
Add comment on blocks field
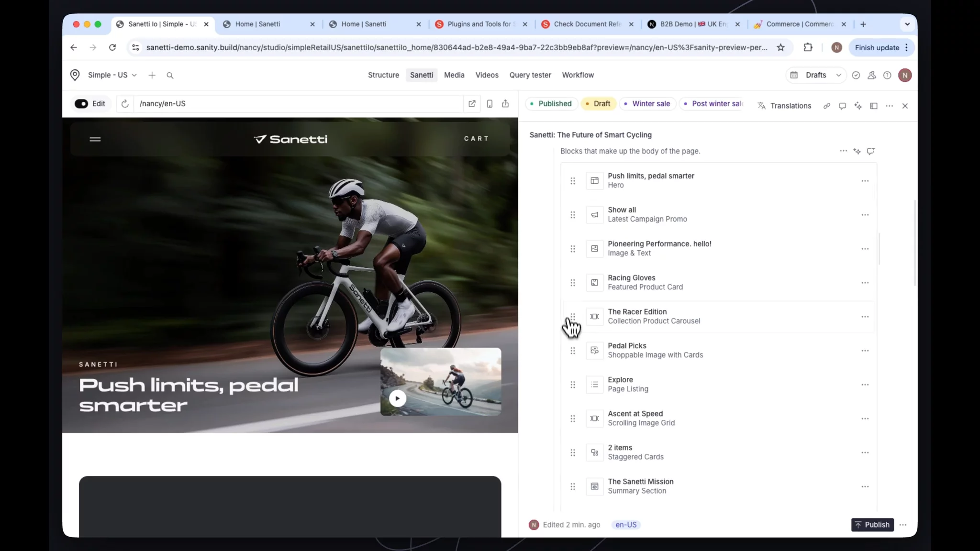coord(870,151)
